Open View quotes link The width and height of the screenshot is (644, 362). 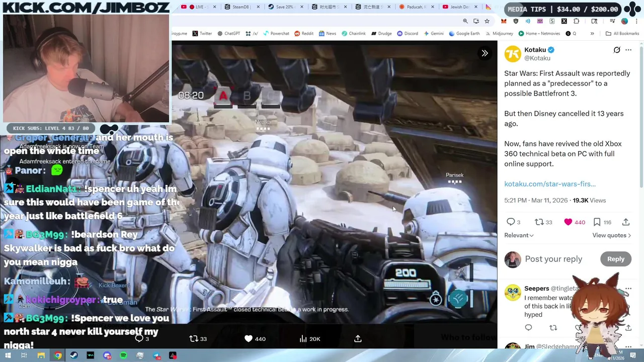(611, 235)
